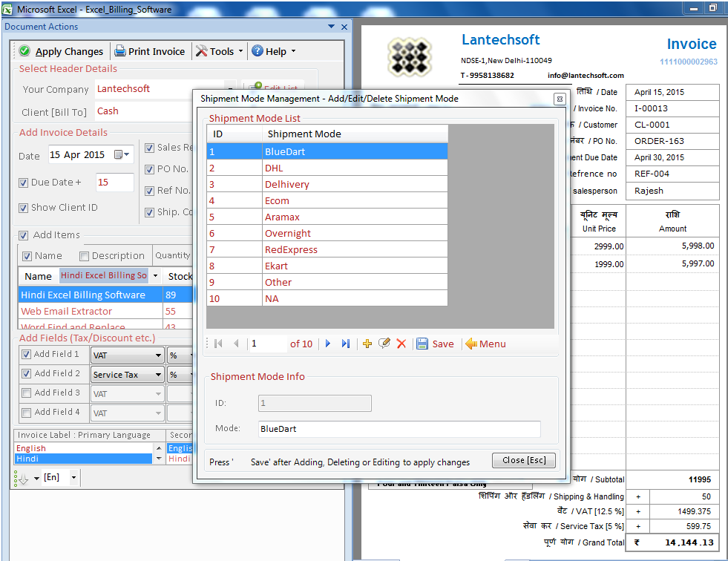Toggle the PO No. checkbox

point(149,169)
